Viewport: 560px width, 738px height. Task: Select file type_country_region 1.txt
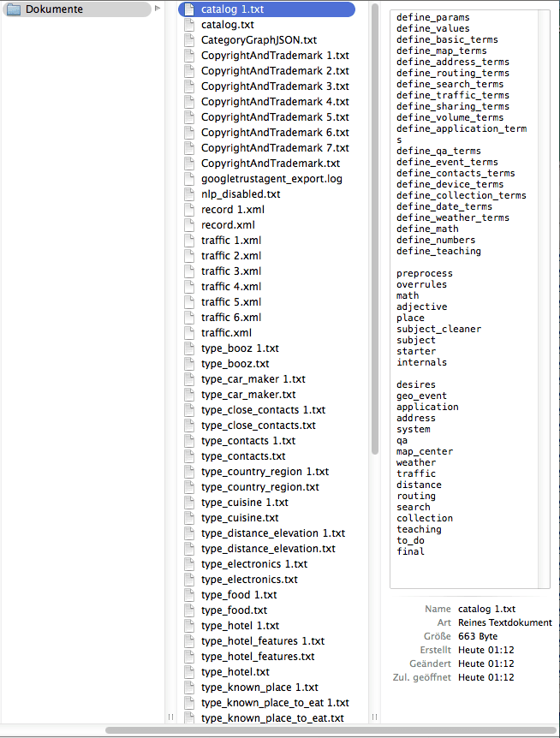point(266,472)
